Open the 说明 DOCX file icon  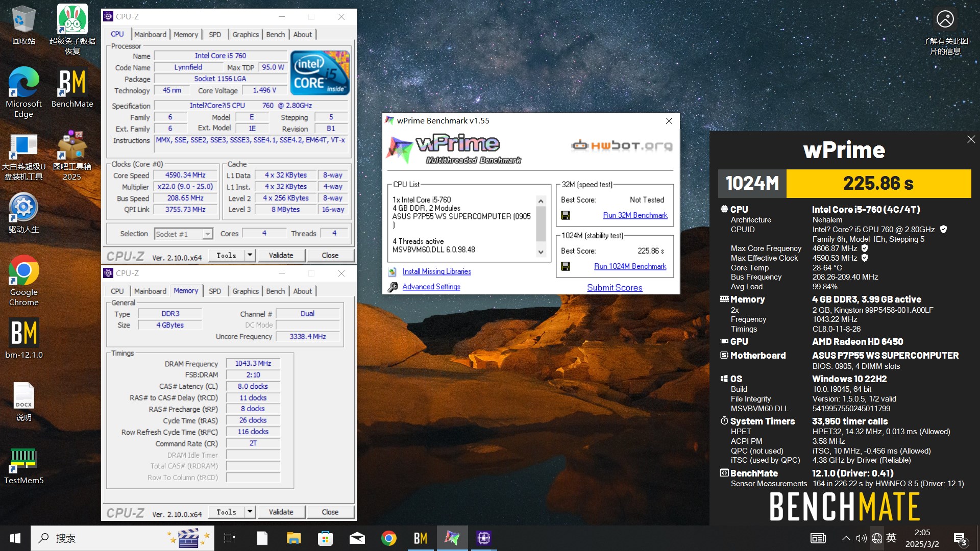23,402
